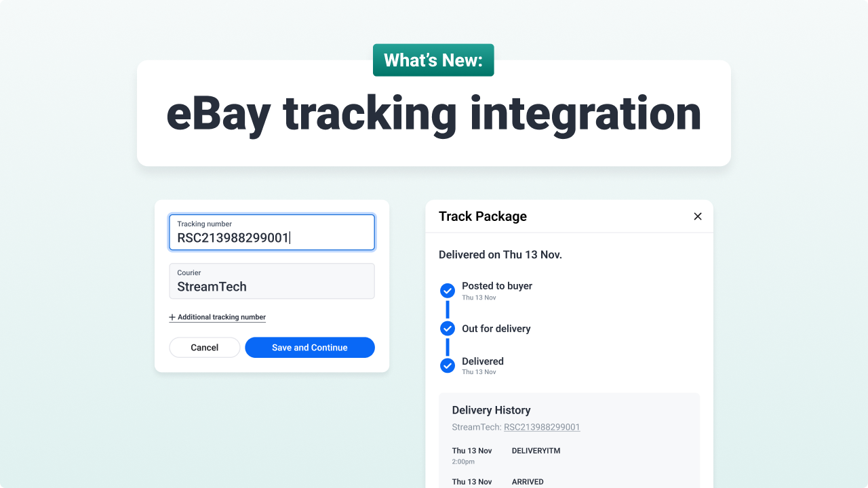Click the checkmark icon beside Posted to buyer
The height and width of the screenshot is (488, 868).
(x=448, y=290)
